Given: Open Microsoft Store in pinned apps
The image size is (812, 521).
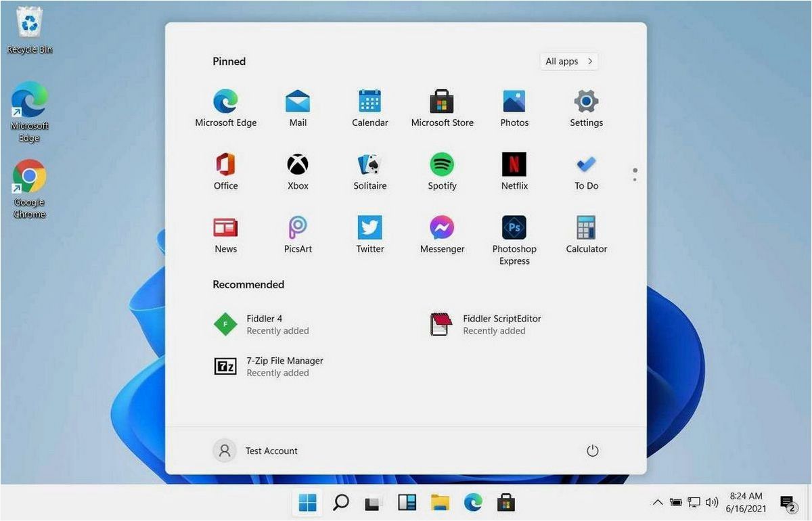Looking at the screenshot, I should coord(442,108).
